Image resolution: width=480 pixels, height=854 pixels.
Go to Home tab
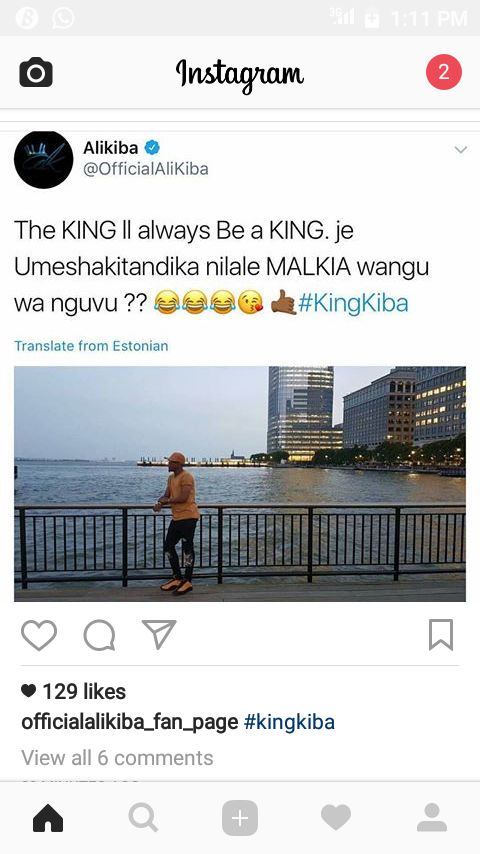48,818
